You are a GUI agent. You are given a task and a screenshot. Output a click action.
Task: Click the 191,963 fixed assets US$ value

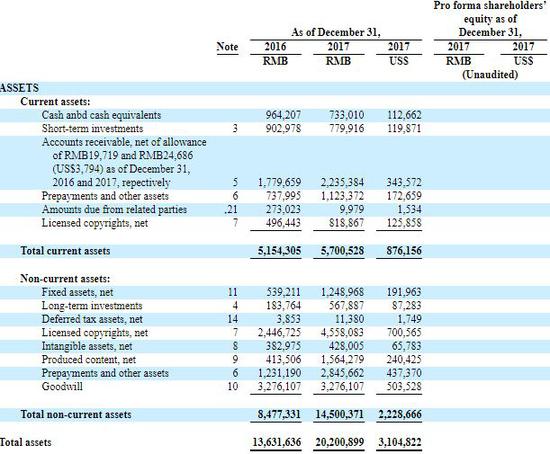[404, 292]
